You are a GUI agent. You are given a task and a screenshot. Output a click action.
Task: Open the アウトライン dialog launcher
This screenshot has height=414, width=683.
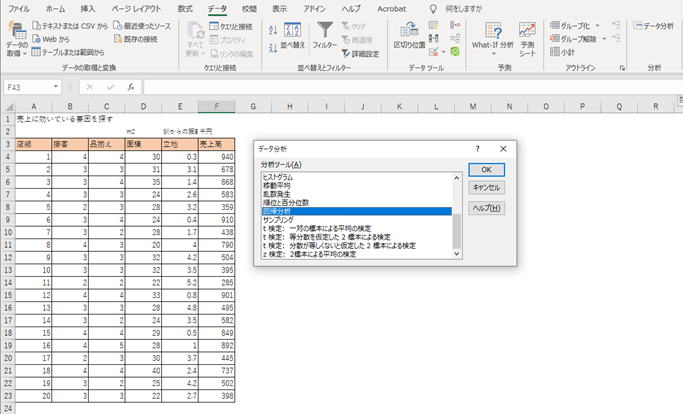click(622, 68)
